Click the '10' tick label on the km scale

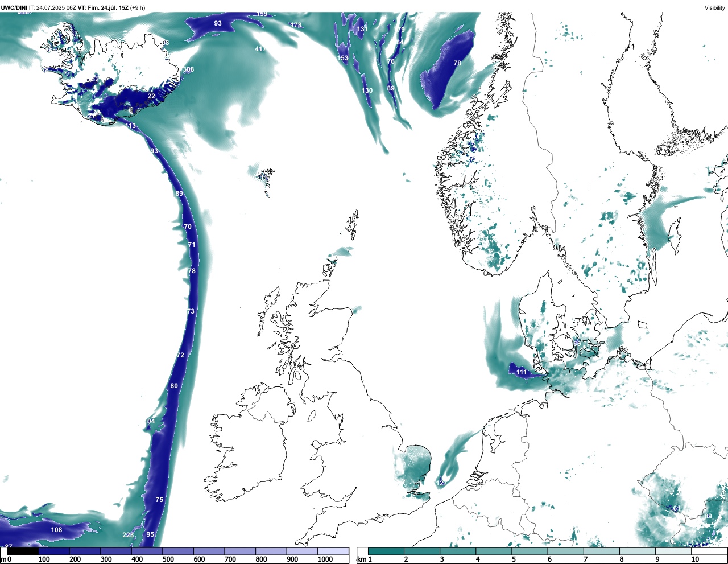(x=695, y=560)
